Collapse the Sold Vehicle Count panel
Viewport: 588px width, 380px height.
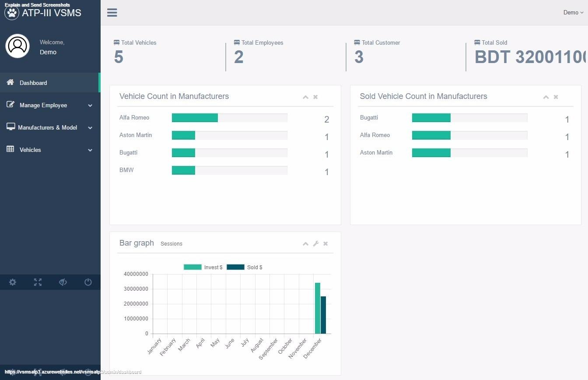click(x=546, y=97)
